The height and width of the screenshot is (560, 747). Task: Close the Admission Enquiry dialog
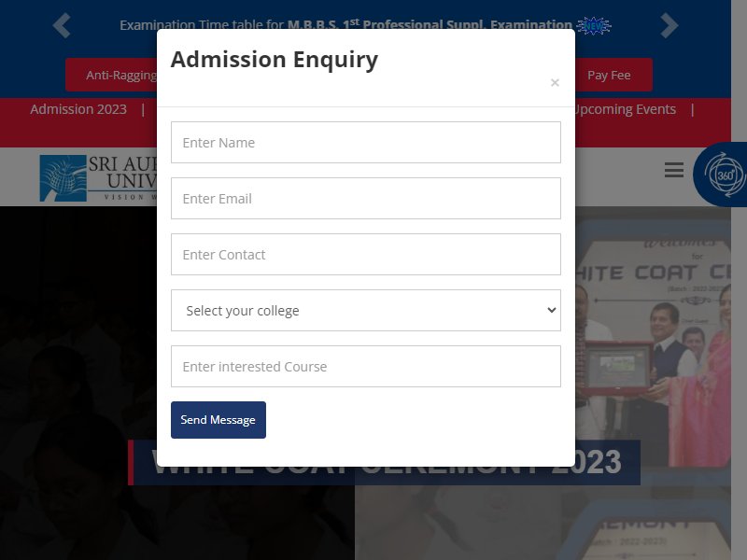[555, 83]
